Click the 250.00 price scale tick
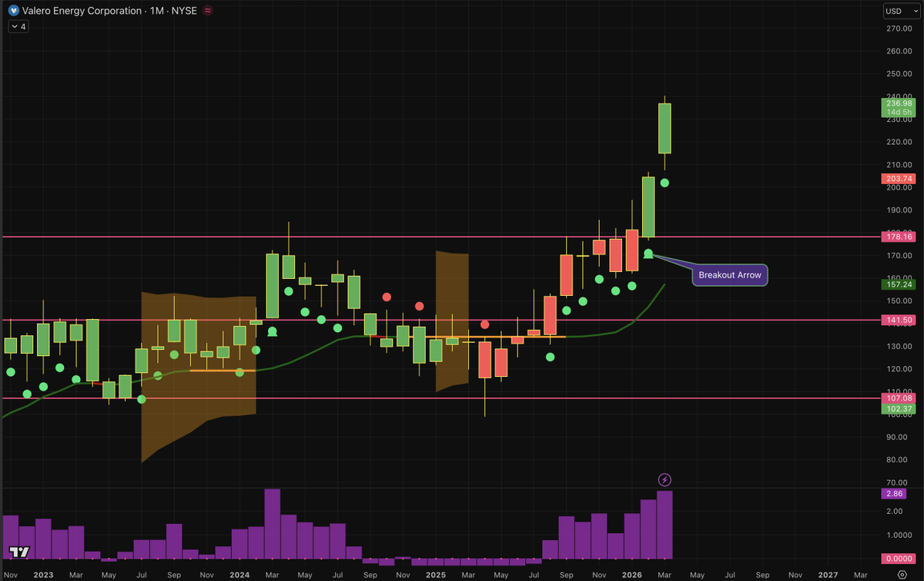Screen dimensions: 924x581 [899, 74]
